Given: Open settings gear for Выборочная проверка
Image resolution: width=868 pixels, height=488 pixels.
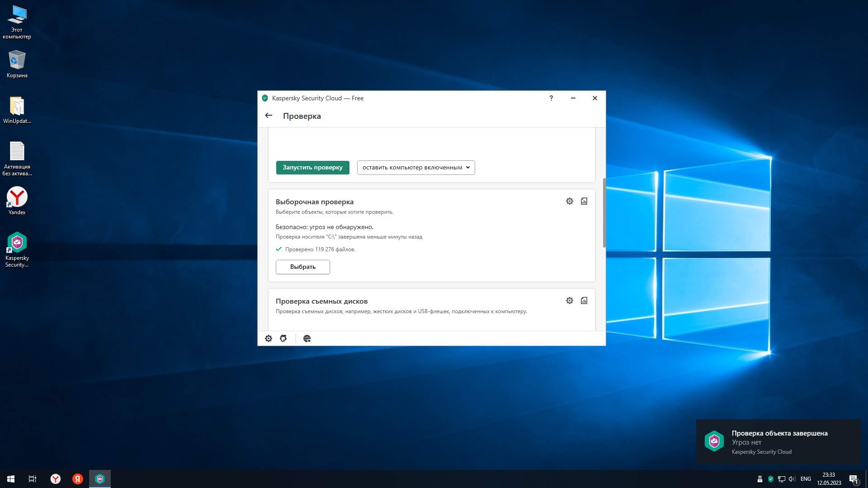Looking at the screenshot, I should pos(569,201).
